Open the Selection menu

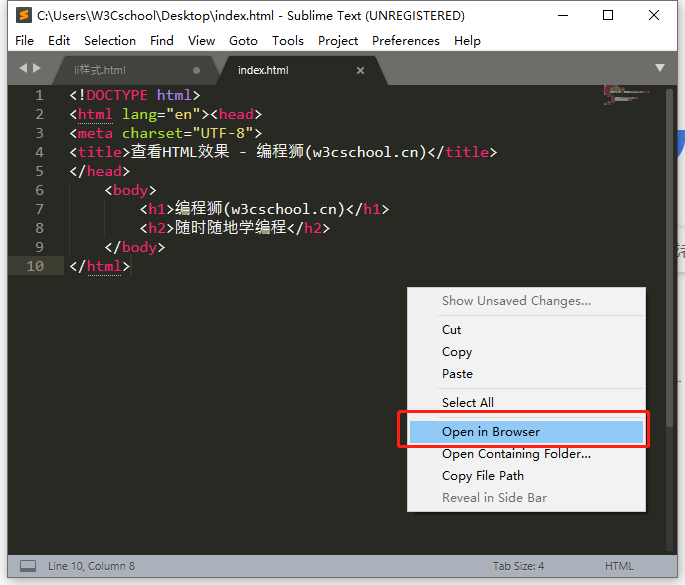click(x=109, y=40)
